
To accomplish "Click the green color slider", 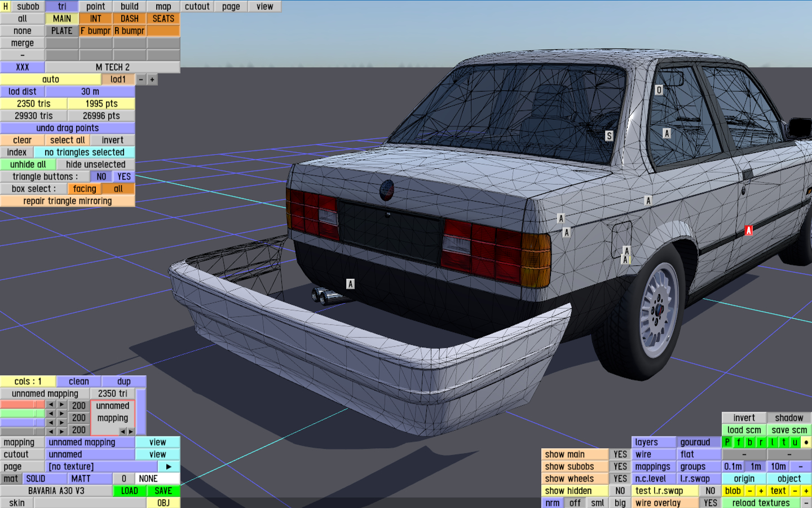I will click(23, 414).
